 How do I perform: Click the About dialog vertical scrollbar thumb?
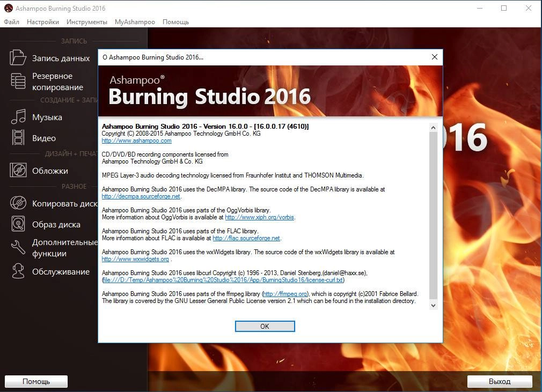tap(433, 216)
